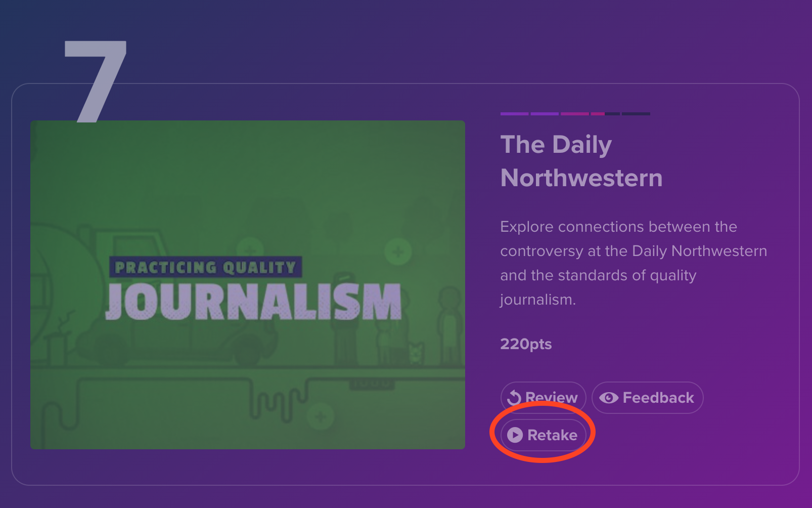Click the standing person figure at far right

pos(449,324)
